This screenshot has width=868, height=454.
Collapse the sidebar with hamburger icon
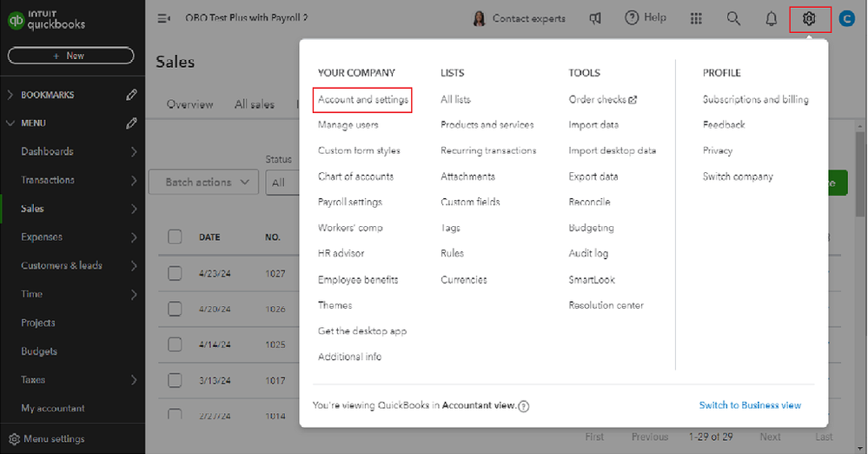coord(163,18)
